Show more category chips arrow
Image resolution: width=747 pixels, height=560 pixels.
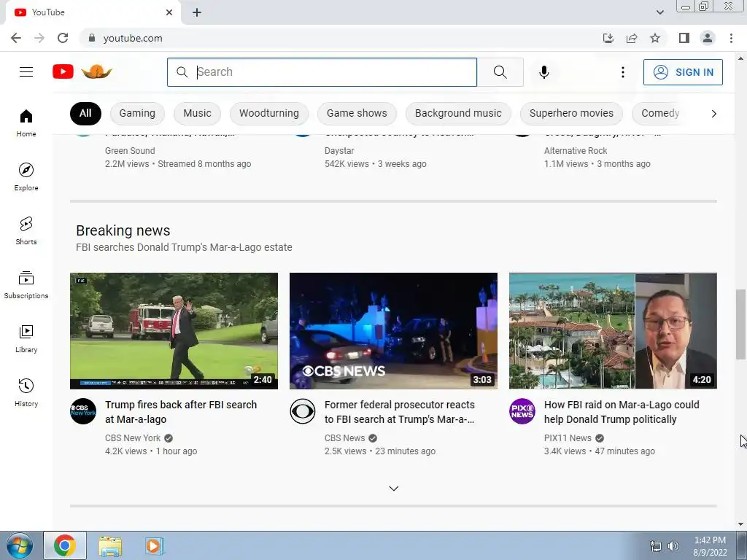point(713,113)
